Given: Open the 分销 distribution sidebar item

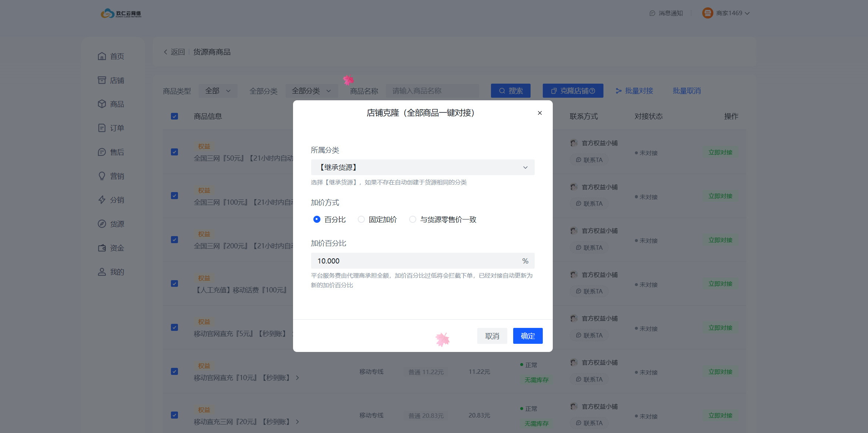Looking at the screenshot, I should [x=111, y=200].
